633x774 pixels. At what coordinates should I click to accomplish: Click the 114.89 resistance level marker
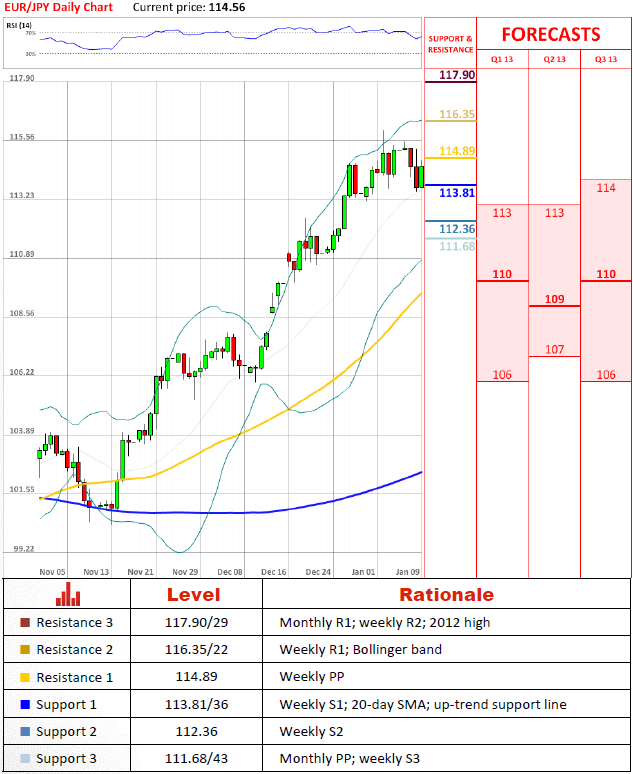point(457,151)
